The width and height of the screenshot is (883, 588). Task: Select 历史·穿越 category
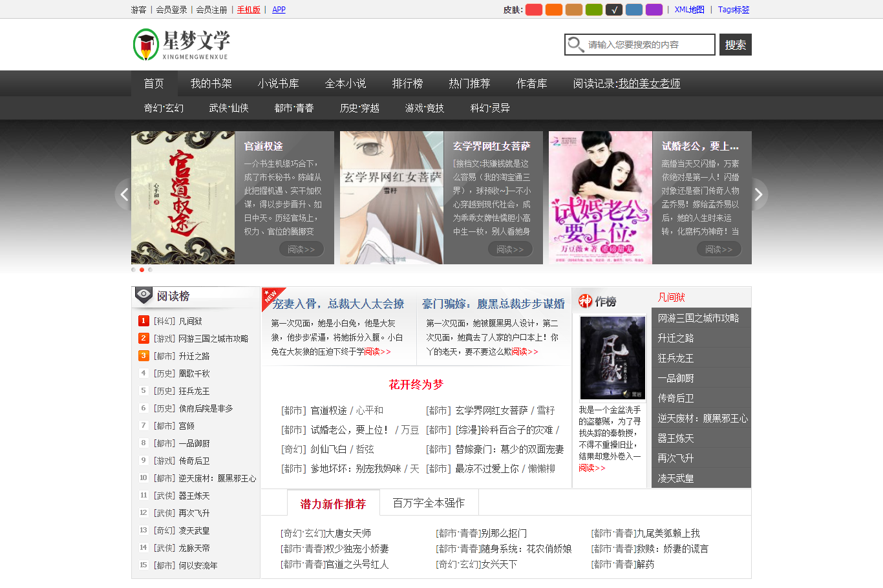point(359,108)
